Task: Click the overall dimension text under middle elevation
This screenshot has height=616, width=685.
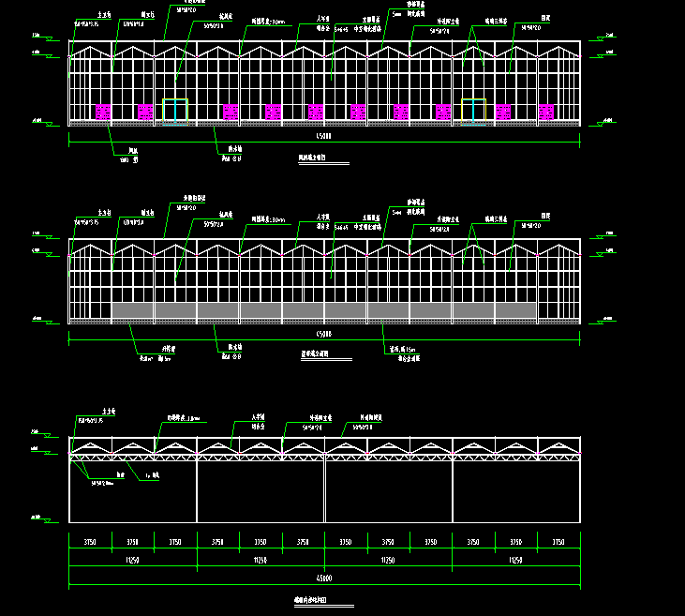Action: [x=324, y=334]
